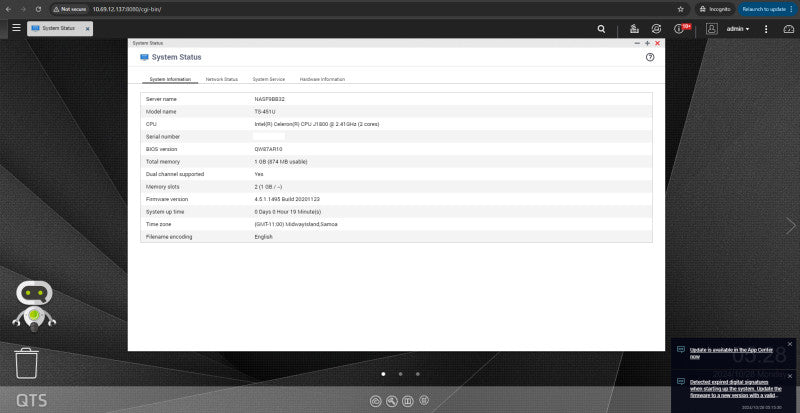Select the System Status taskbar tab
800x413 pixels.
pyautogui.click(x=60, y=29)
